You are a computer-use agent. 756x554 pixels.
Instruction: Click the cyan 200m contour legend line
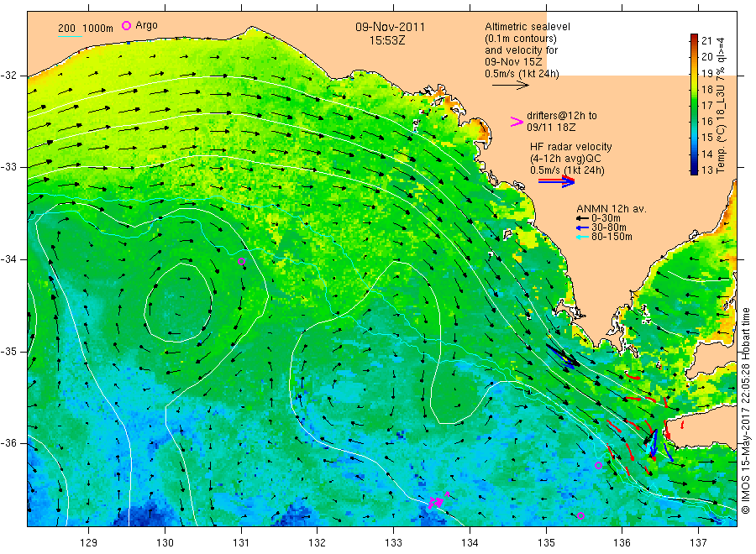click(x=70, y=36)
